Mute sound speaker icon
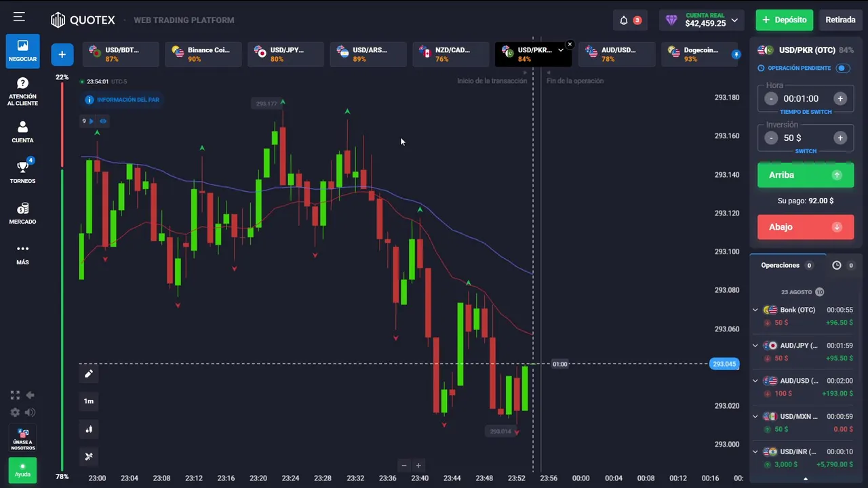Image resolution: width=868 pixels, height=488 pixels. click(30, 412)
